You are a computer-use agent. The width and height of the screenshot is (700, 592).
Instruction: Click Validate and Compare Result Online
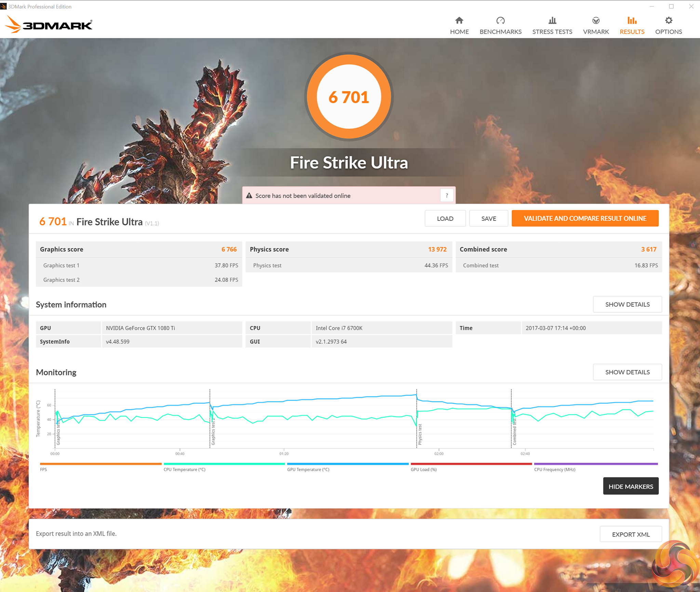pyautogui.click(x=585, y=218)
